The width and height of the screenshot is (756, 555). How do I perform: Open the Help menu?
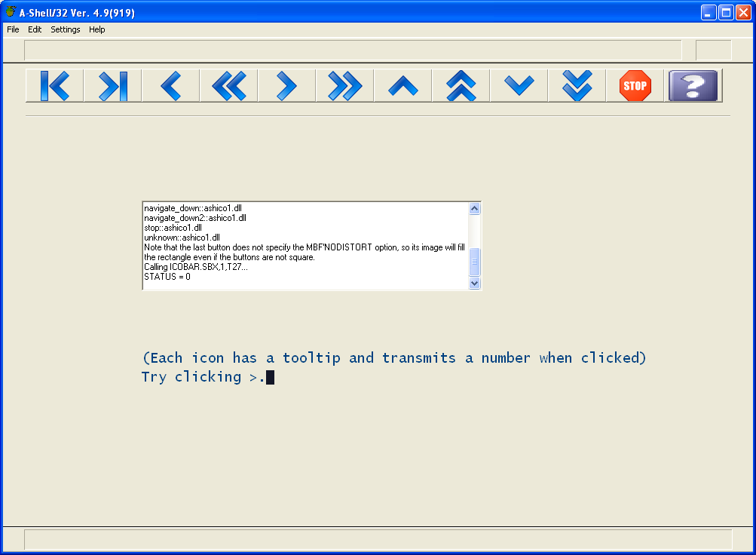tap(97, 29)
